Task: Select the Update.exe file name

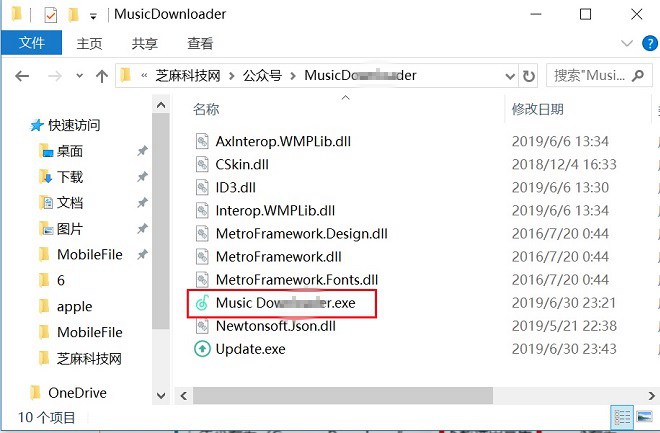Action: coord(250,349)
